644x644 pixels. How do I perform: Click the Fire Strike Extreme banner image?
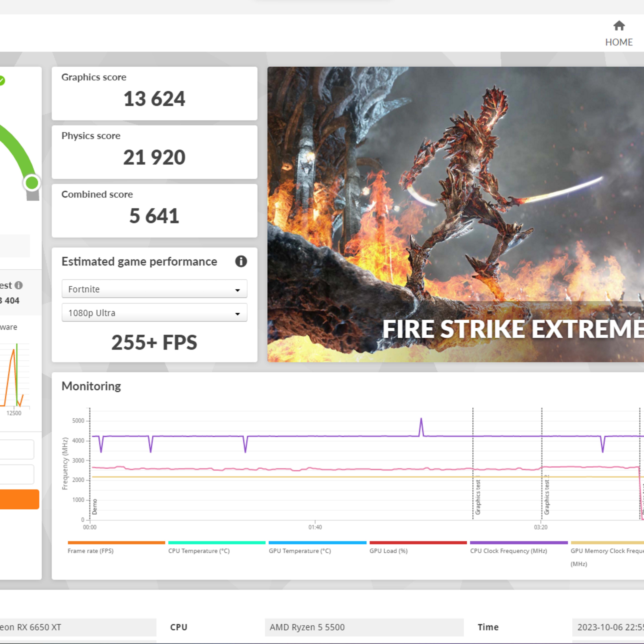pos(455,214)
